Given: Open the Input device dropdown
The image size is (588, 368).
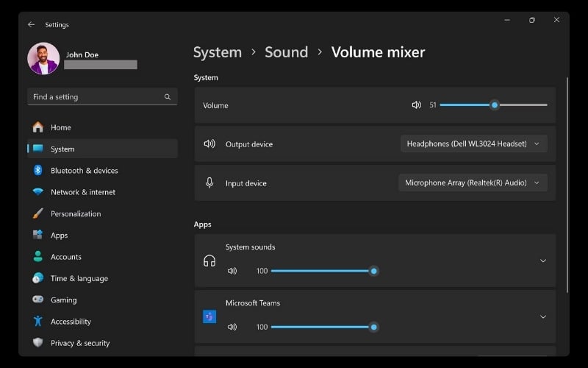Looking at the screenshot, I should (x=472, y=183).
